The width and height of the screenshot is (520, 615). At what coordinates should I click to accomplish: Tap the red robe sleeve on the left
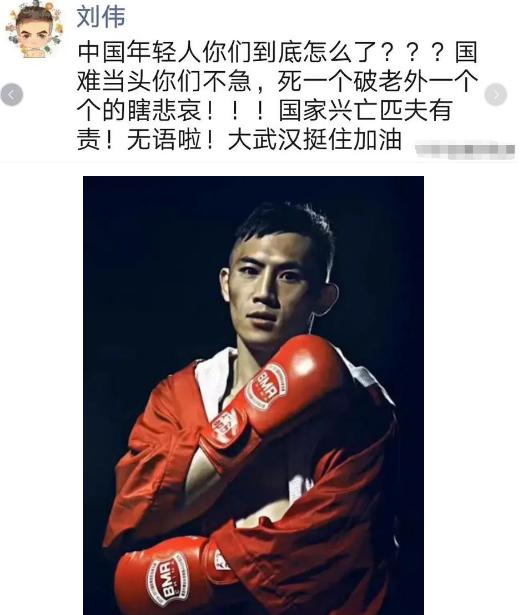(151, 463)
